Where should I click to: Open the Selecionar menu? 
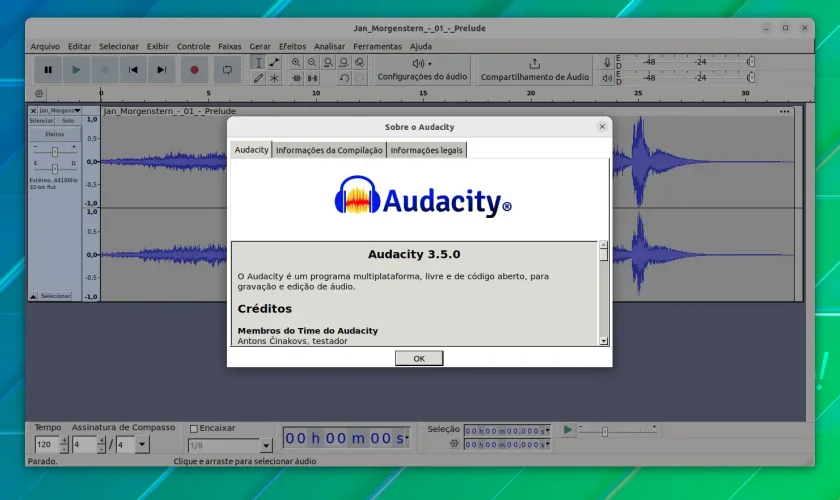(118, 47)
